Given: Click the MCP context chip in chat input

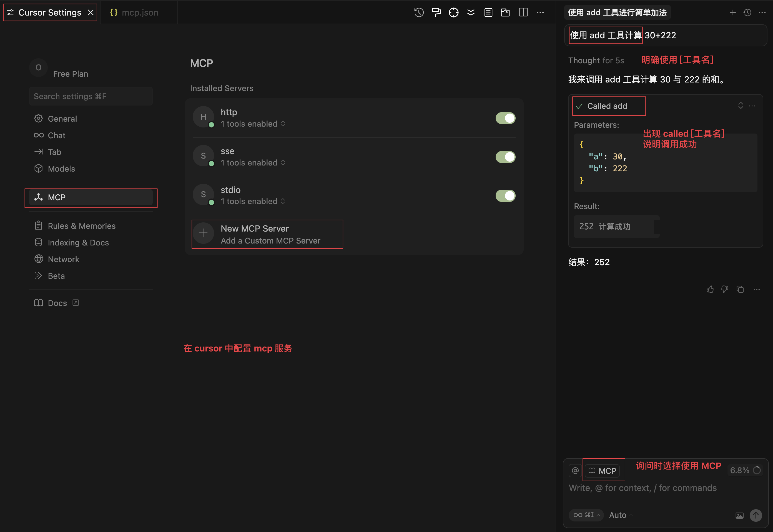Looking at the screenshot, I should click(x=602, y=471).
